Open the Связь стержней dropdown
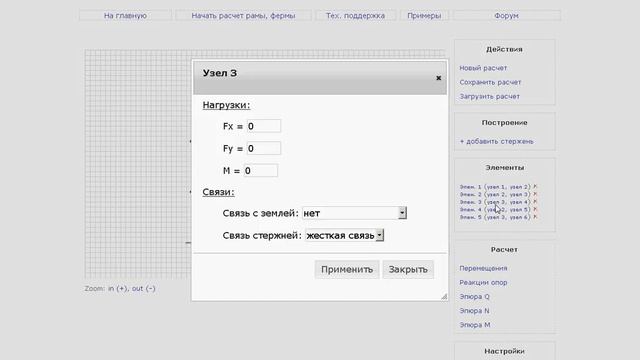 (344, 236)
